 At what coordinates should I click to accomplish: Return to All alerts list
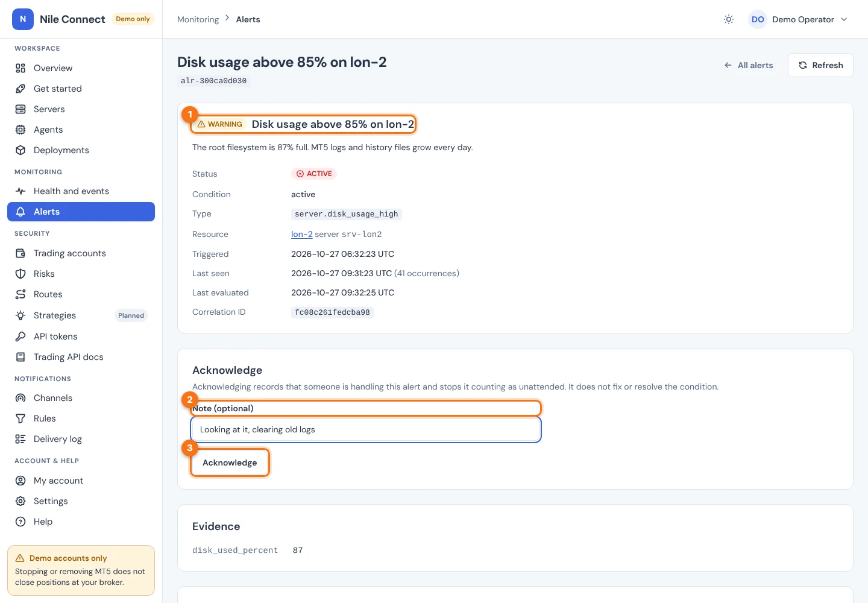tap(749, 65)
